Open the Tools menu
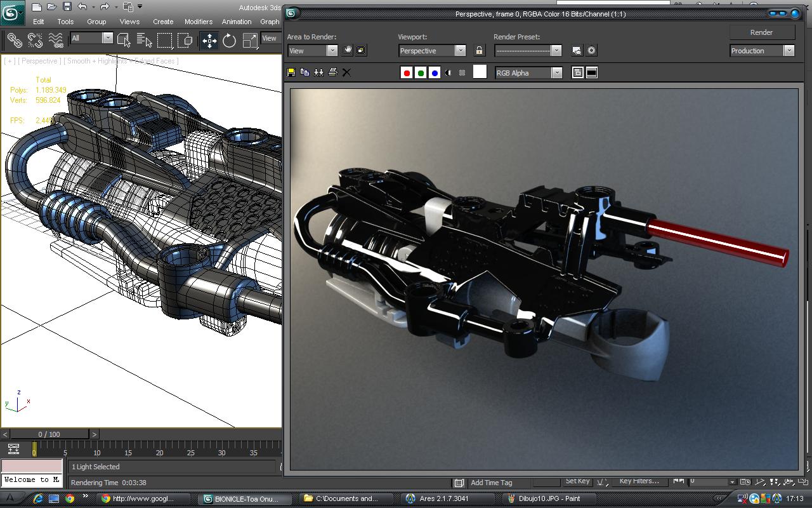The height and width of the screenshot is (508, 812). click(x=65, y=22)
